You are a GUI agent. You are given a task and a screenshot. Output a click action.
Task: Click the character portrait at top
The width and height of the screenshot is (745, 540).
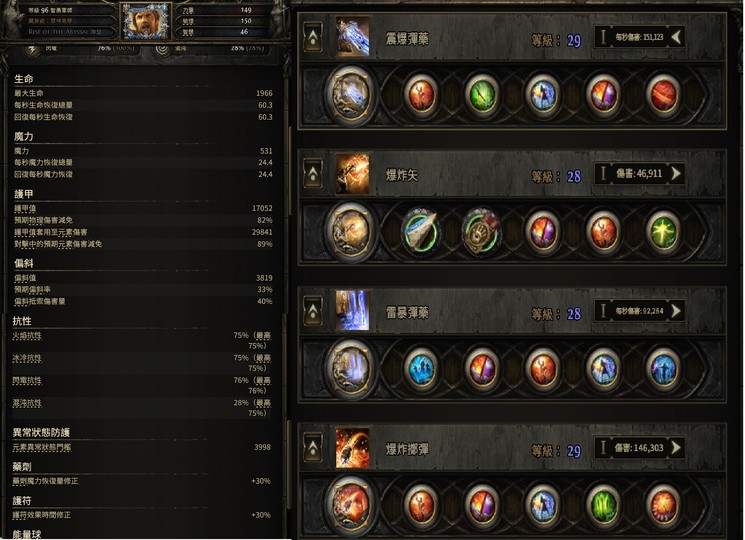(146, 21)
